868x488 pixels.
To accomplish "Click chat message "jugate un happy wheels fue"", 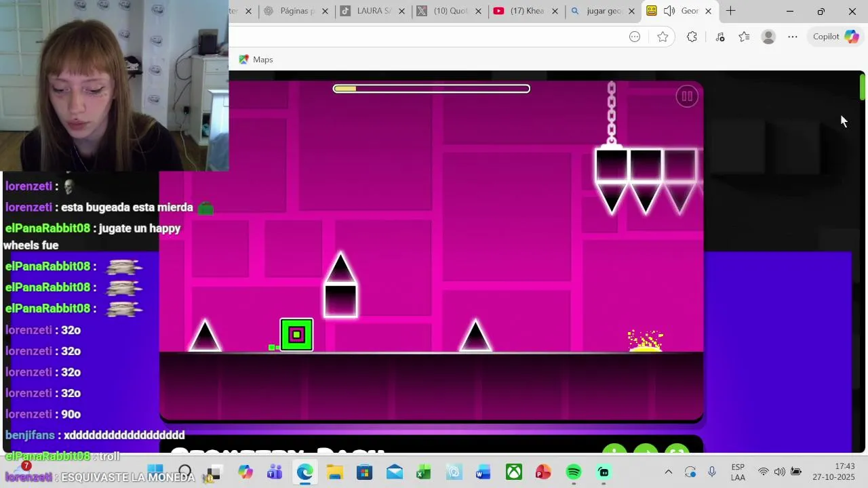I will click(92, 237).
